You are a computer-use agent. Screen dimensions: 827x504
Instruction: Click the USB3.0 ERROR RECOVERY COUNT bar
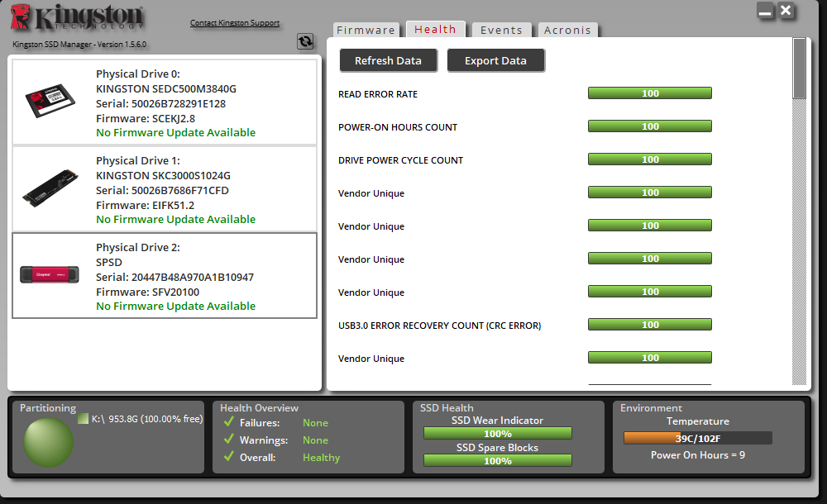[x=650, y=325]
